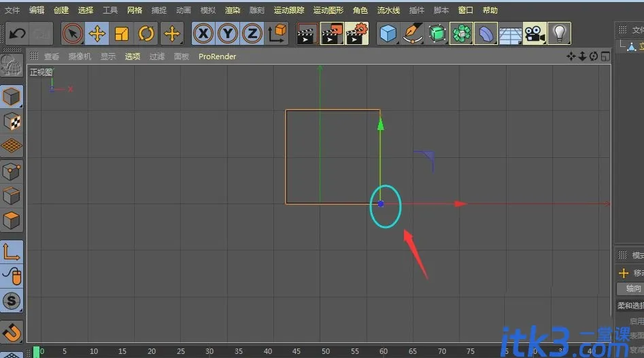Select the Move tool

(97, 34)
